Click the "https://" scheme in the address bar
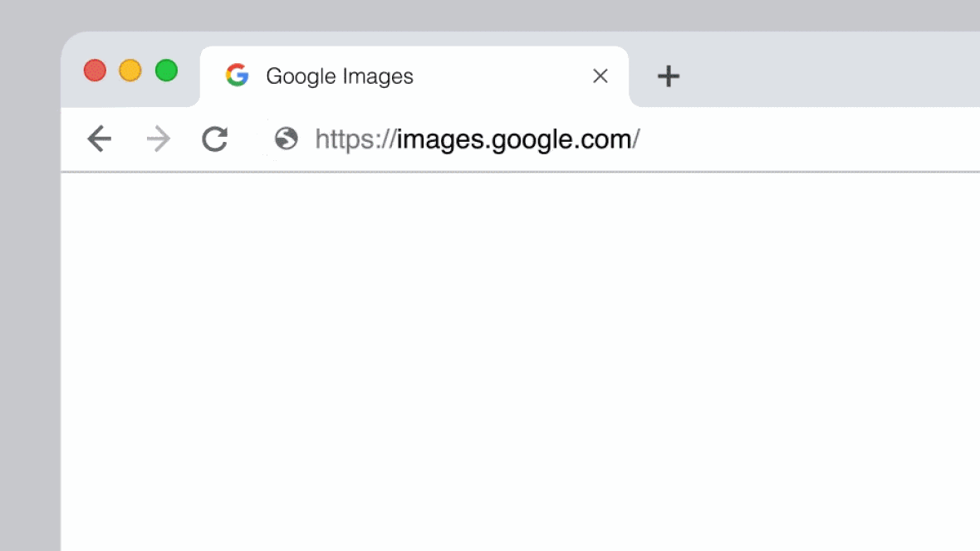 pyautogui.click(x=355, y=139)
